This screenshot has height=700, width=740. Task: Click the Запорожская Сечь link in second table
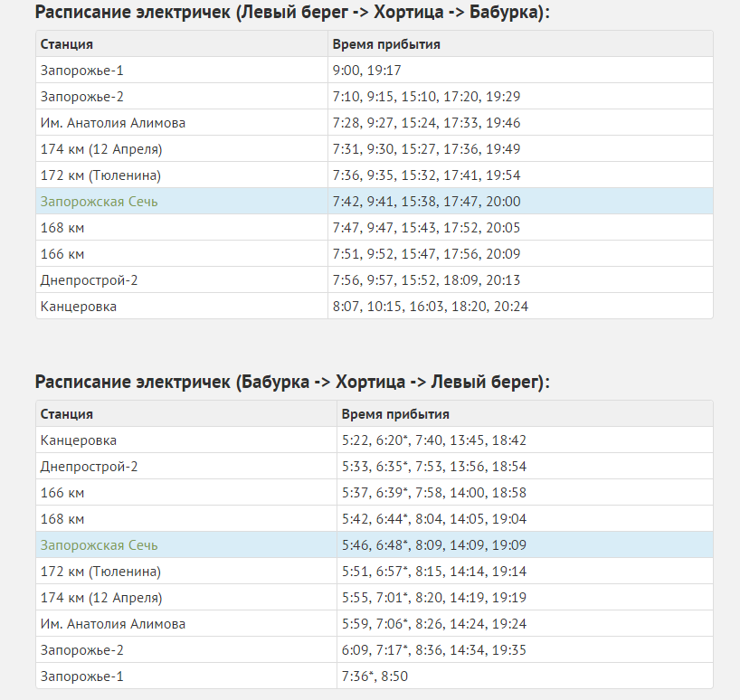(x=100, y=544)
